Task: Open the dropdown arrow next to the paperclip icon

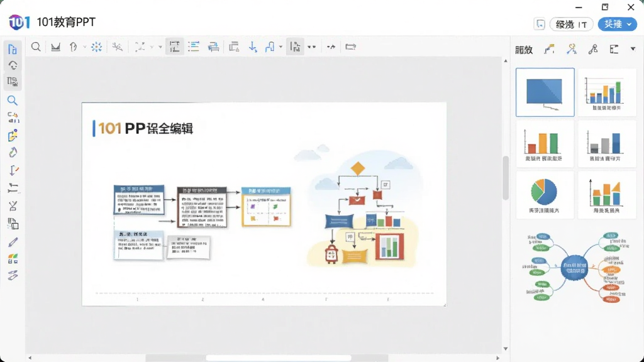Action: click(85, 47)
